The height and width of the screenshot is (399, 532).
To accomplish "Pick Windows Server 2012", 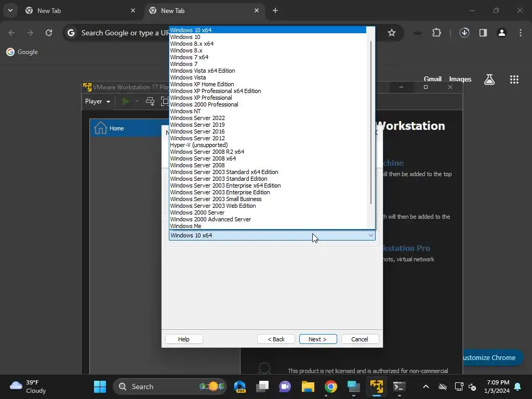I will click(268, 138).
